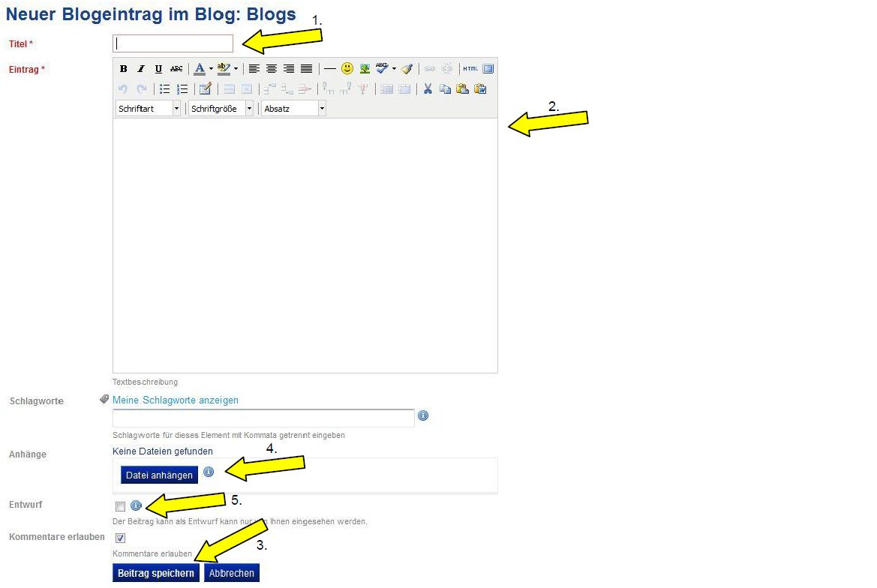This screenshot has width=877, height=588.
Task: Enable the Entwurf checkbox
Action: 120,506
